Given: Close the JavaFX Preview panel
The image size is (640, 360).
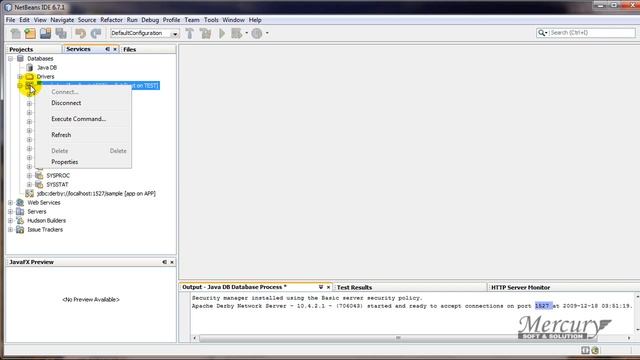Looking at the screenshot, I should [x=172, y=262].
